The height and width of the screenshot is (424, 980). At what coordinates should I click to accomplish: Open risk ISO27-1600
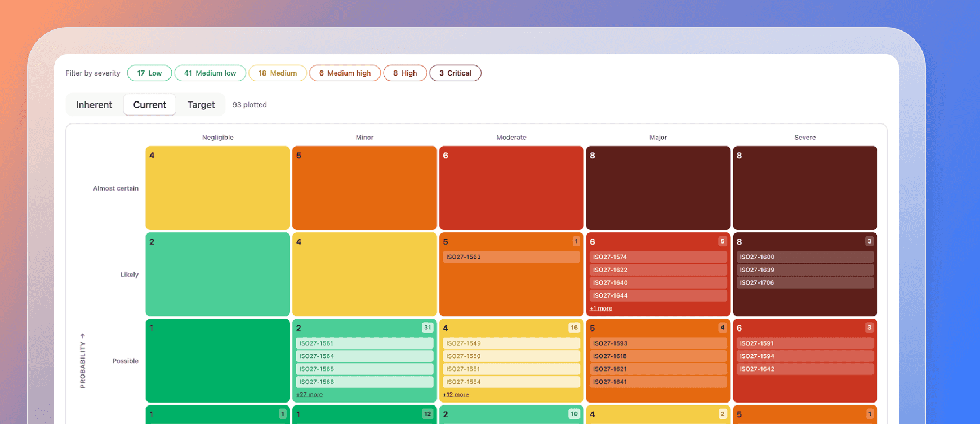coord(805,257)
